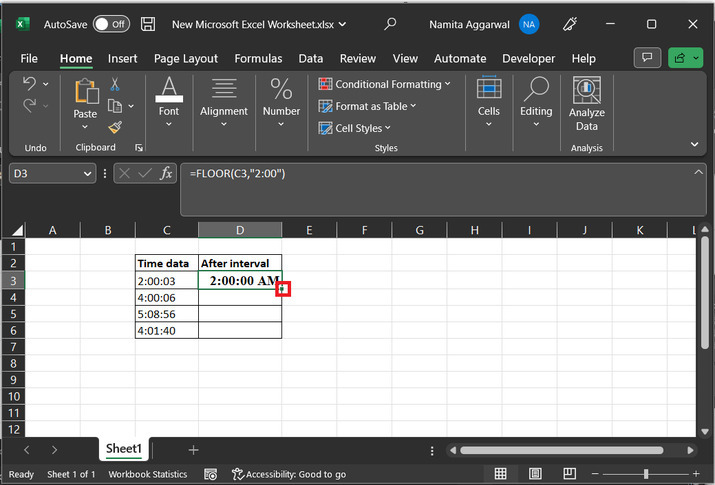Viewport: 715px width, 485px height.
Task: Open the Formulas ribbon tab
Action: tap(259, 59)
